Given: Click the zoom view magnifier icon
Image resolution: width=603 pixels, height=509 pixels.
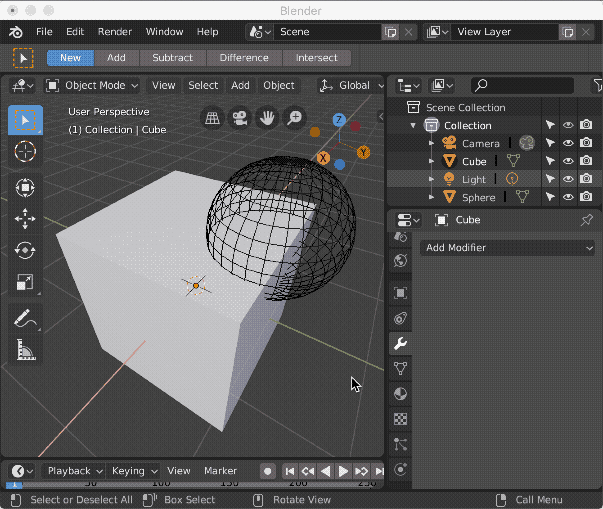Looking at the screenshot, I should click(295, 118).
